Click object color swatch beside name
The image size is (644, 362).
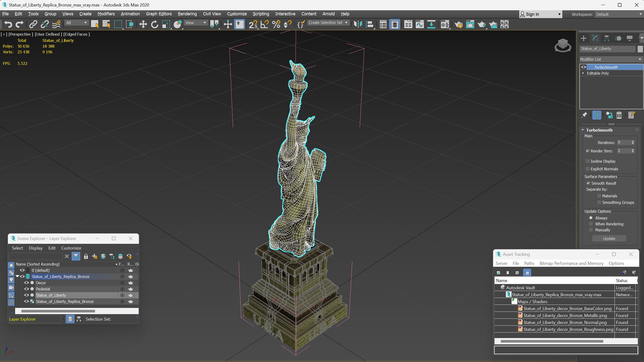640,49
